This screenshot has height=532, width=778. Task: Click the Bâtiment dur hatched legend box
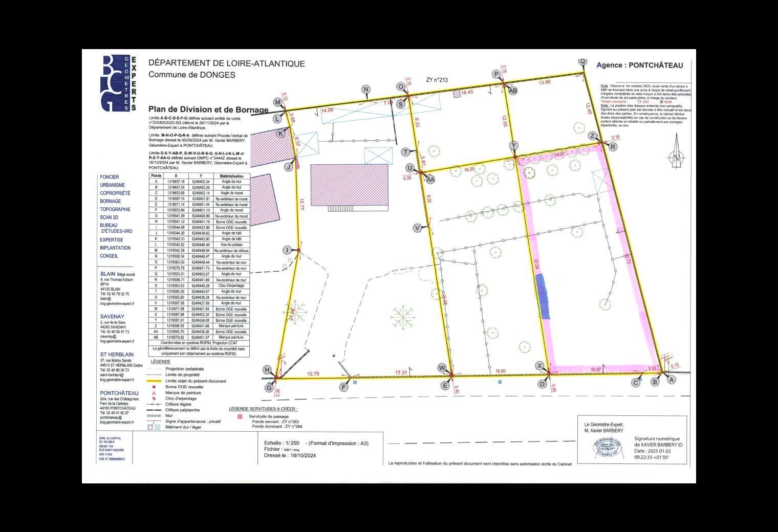150,427
